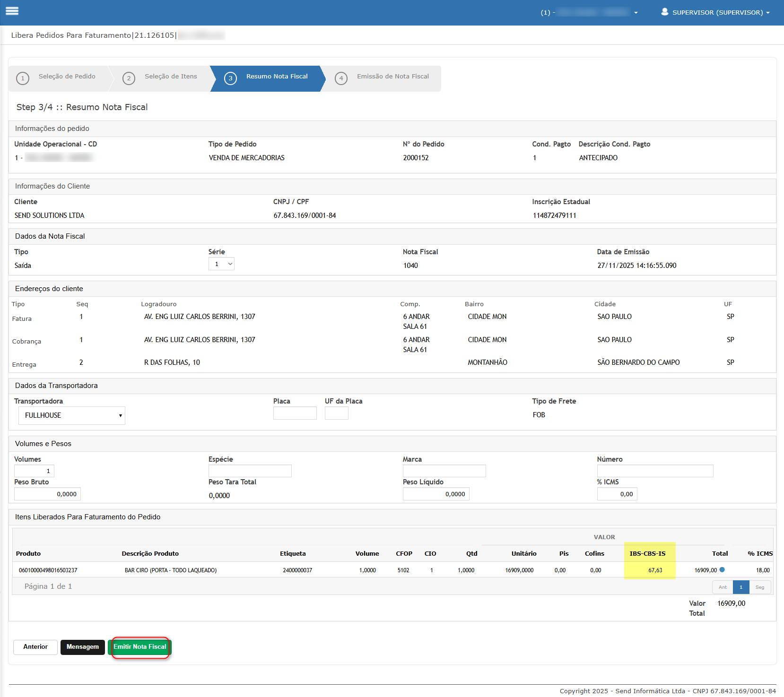Click step 4 circle icon

pos(341,78)
